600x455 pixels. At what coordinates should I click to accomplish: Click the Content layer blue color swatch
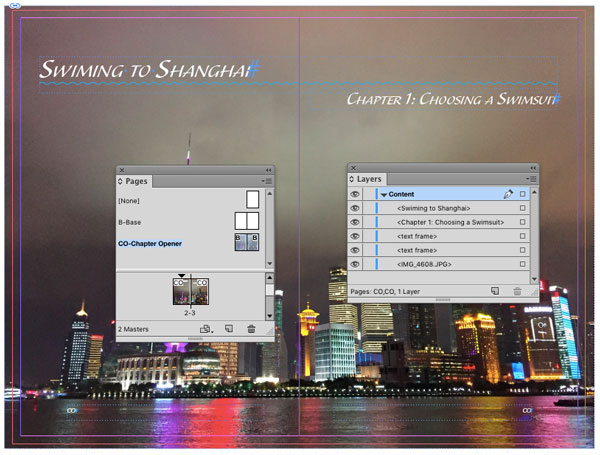point(376,194)
